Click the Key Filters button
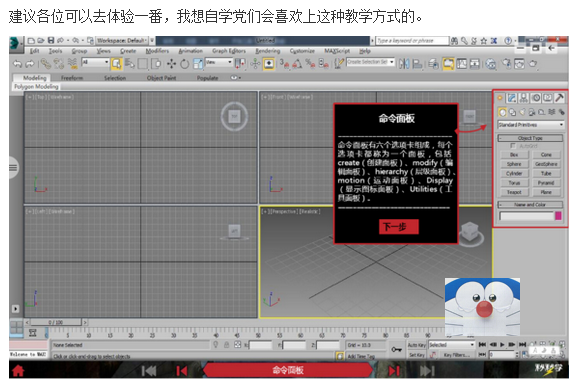Viewport: 570px width, 386px height. (457, 354)
